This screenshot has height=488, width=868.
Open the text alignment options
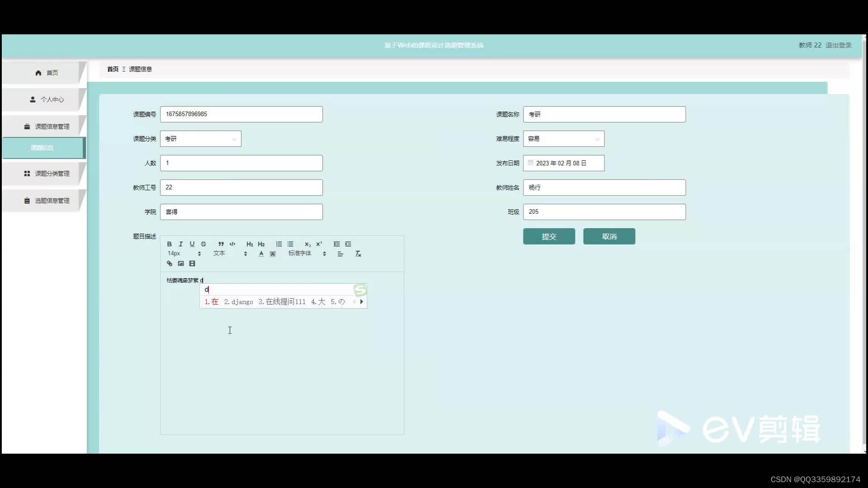340,254
